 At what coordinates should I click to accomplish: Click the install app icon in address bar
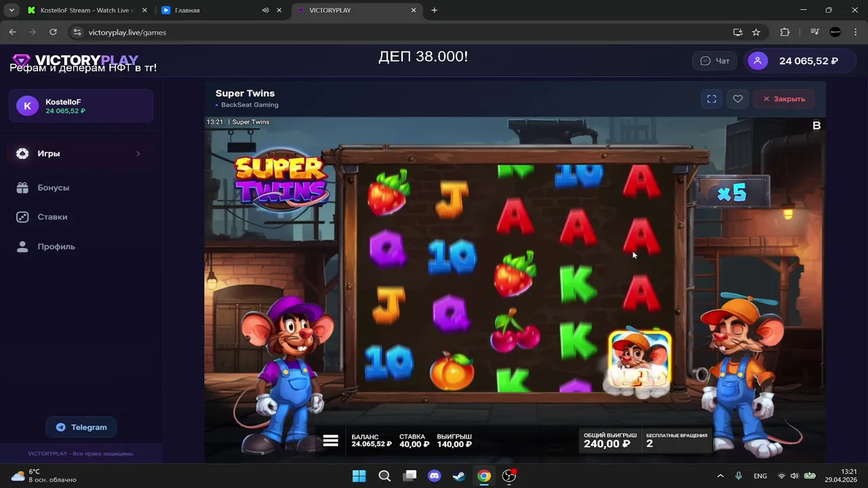coord(738,32)
